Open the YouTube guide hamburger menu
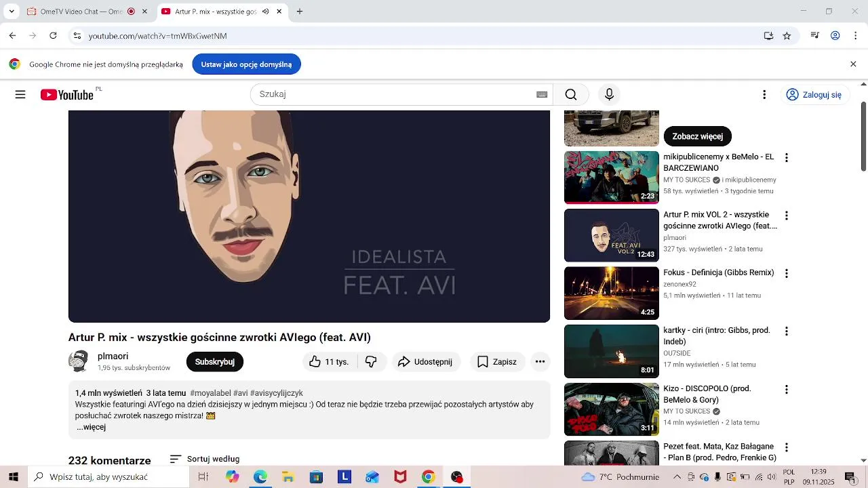The width and height of the screenshot is (868, 488). pyautogui.click(x=20, y=95)
